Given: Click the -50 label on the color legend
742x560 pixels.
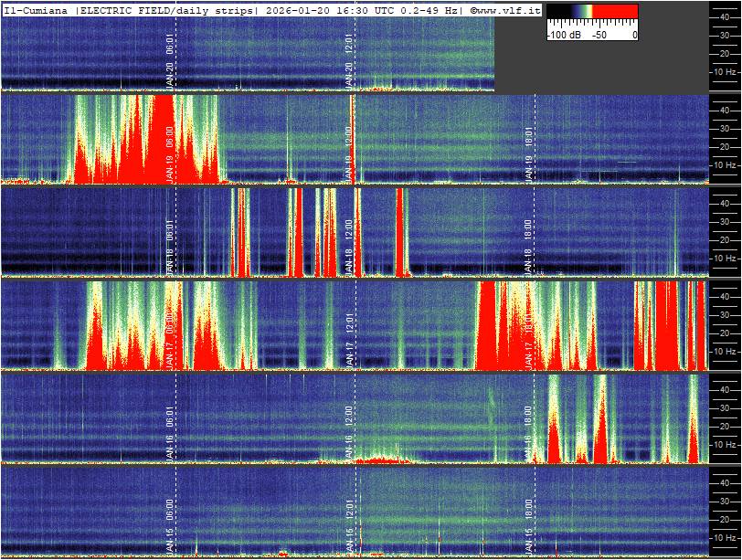Looking at the screenshot, I should (599, 35).
